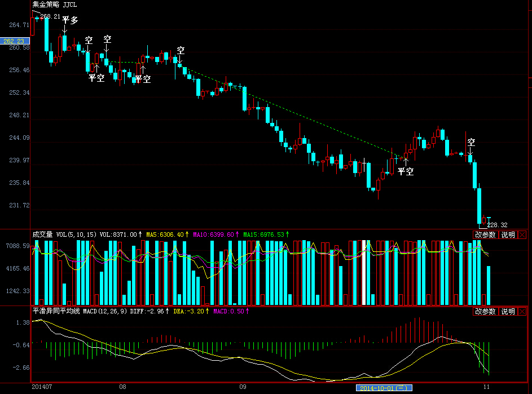Click the 11 month axis label
The width and height of the screenshot is (532, 394).
pos(486,387)
